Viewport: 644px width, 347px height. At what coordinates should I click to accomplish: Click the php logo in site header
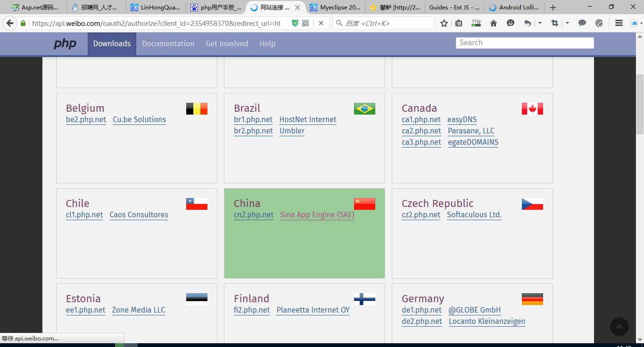point(65,43)
